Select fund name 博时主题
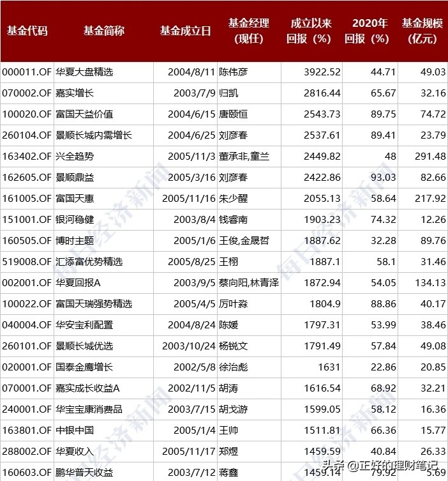Screen dimensions: 448x481 (75, 241)
